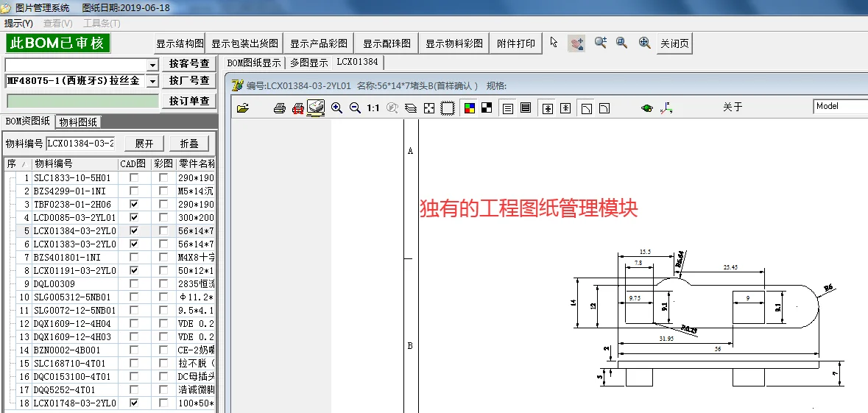Toggle CAD图 checkbox for SLC1833-10-5H01
Screen dimensions: 868x413
tap(134, 177)
